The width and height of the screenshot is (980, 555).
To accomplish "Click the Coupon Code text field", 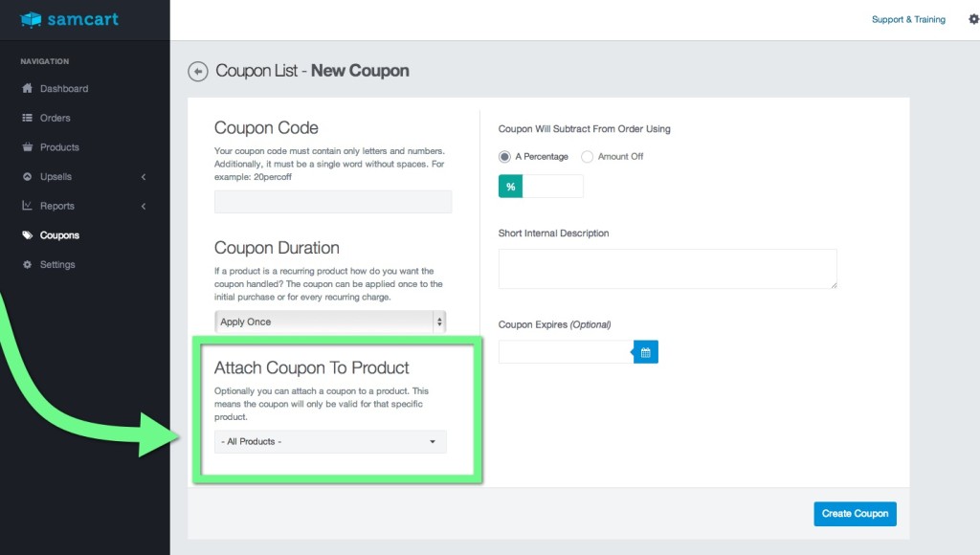I will pyautogui.click(x=333, y=202).
